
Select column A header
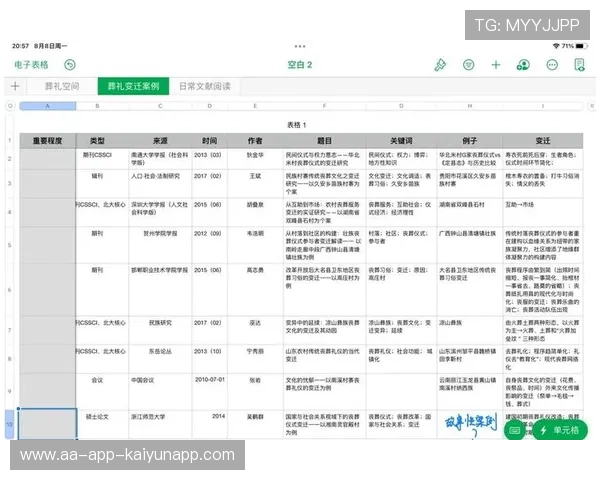[x=48, y=106]
